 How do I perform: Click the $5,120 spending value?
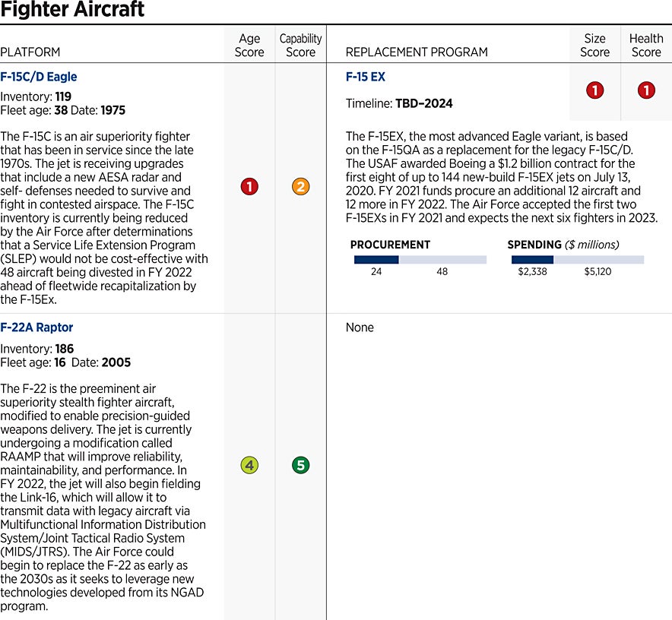click(x=597, y=272)
